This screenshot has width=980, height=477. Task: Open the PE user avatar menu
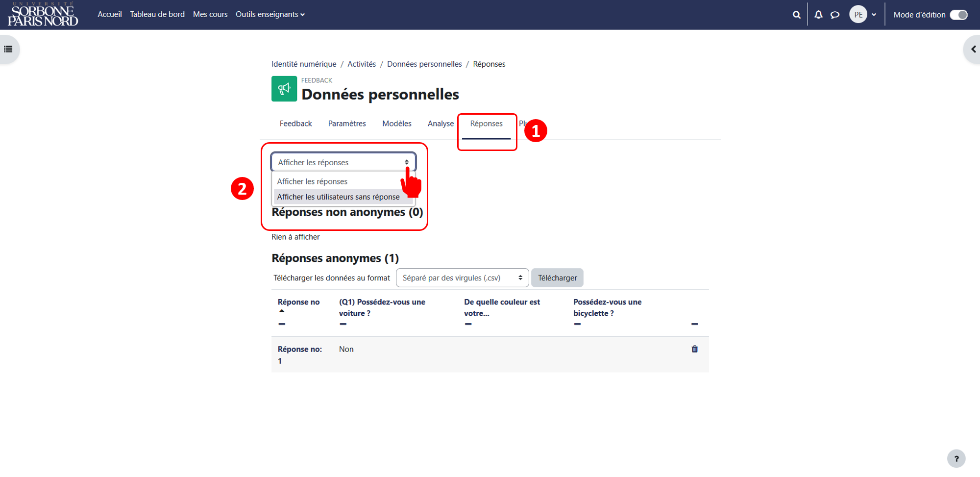coord(863,15)
